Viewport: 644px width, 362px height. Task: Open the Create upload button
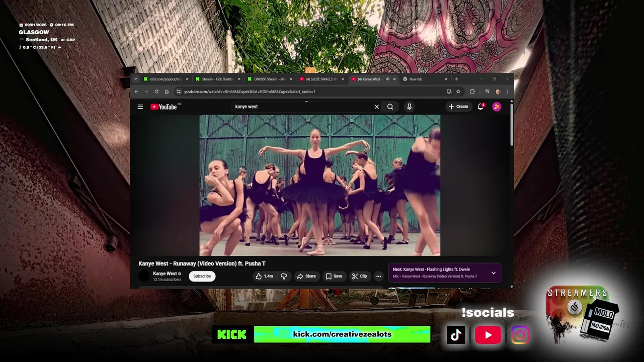tap(458, 107)
